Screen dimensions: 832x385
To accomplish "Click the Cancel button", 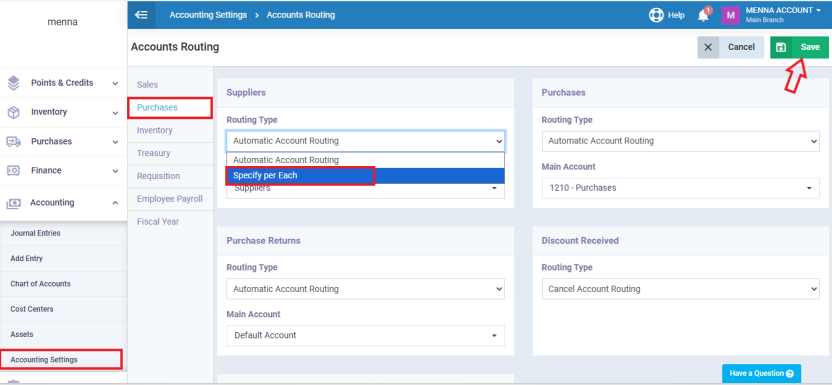I will (x=731, y=47).
